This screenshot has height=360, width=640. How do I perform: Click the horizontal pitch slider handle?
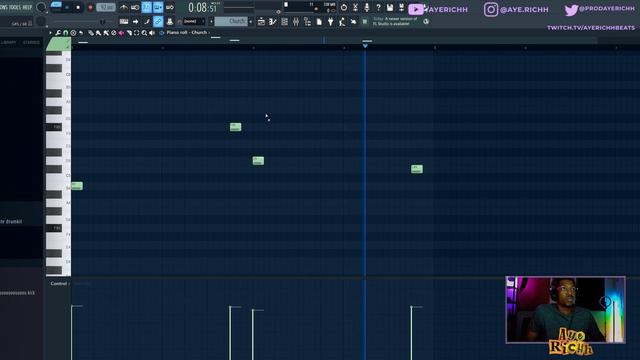[x=102, y=22]
